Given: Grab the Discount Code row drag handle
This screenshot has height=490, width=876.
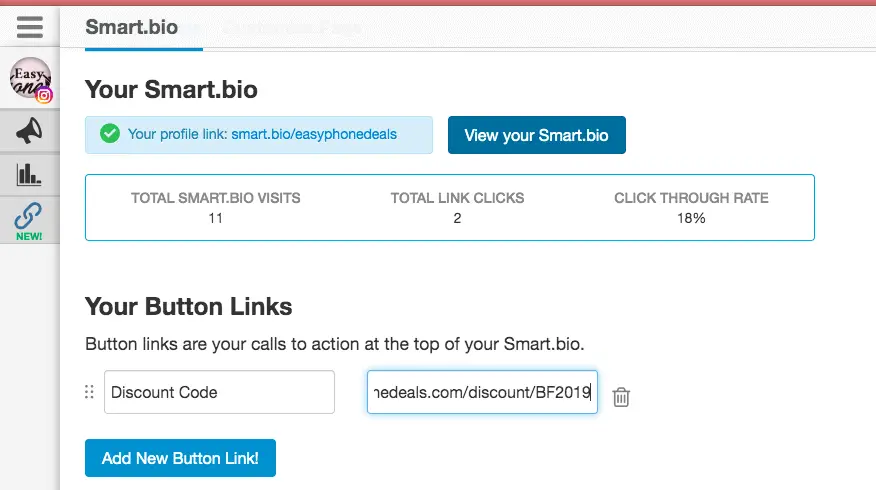Looking at the screenshot, I should (x=89, y=392).
